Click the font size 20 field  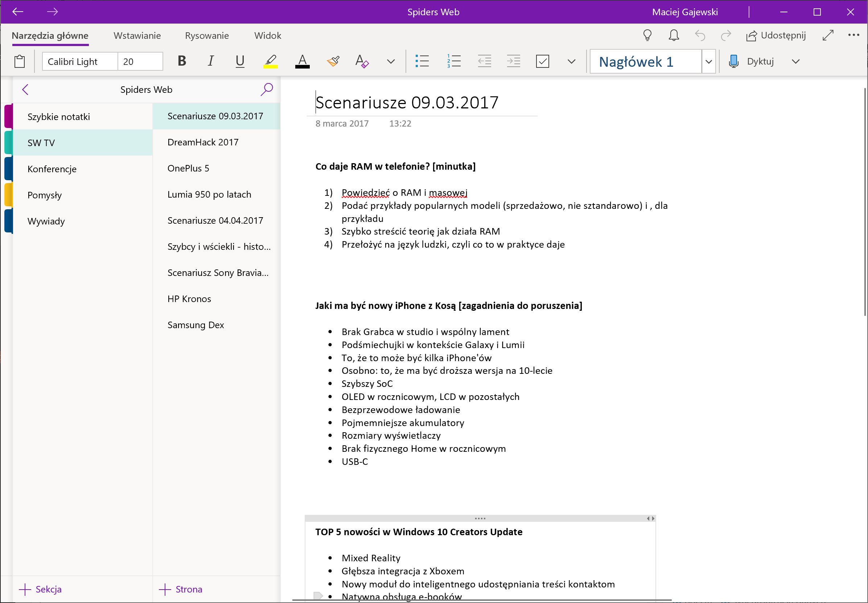(x=140, y=61)
